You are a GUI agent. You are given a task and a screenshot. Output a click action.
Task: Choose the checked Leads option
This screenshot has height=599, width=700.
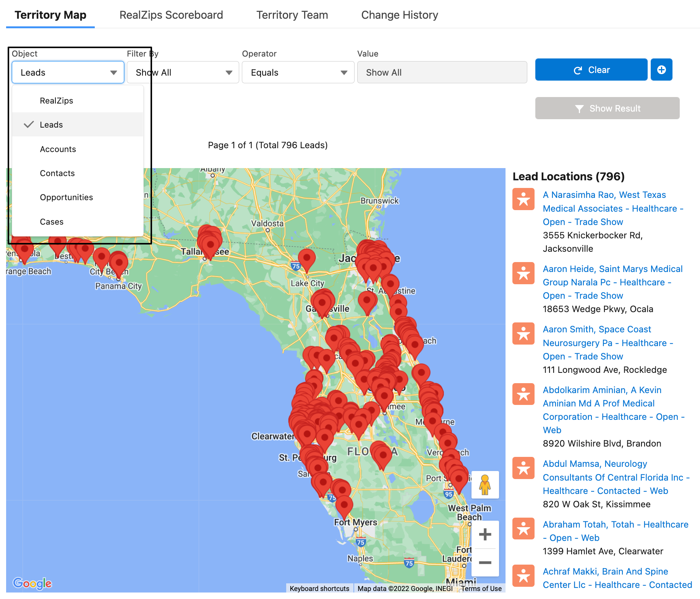coord(51,125)
